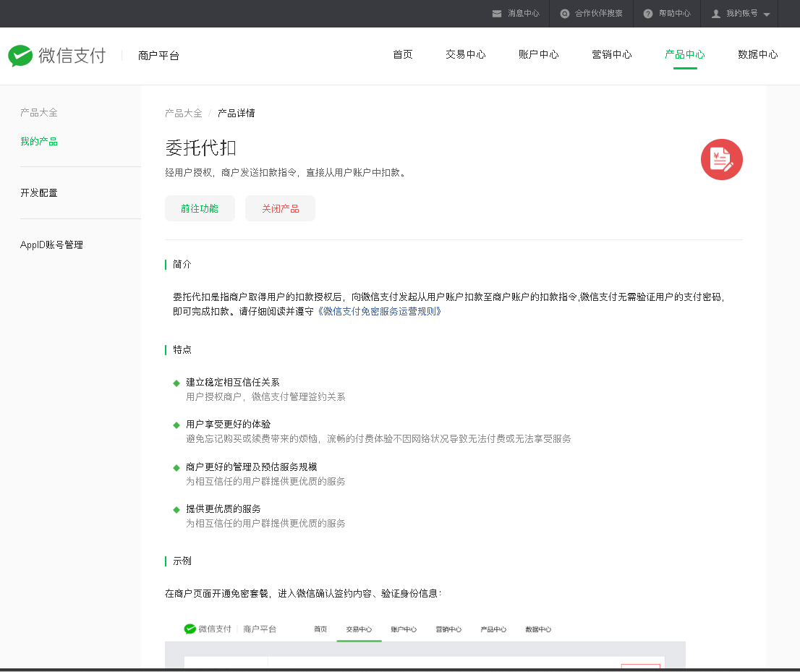The image size is (800, 672).
Task: Click the example screenshot thumbnail
Action: click(x=425, y=644)
